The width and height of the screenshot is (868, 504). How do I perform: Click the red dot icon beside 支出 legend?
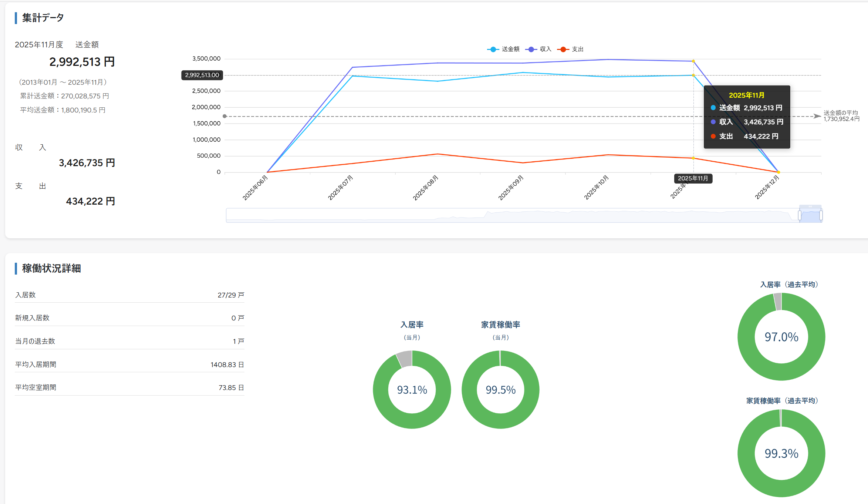click(x=563, y=48)
